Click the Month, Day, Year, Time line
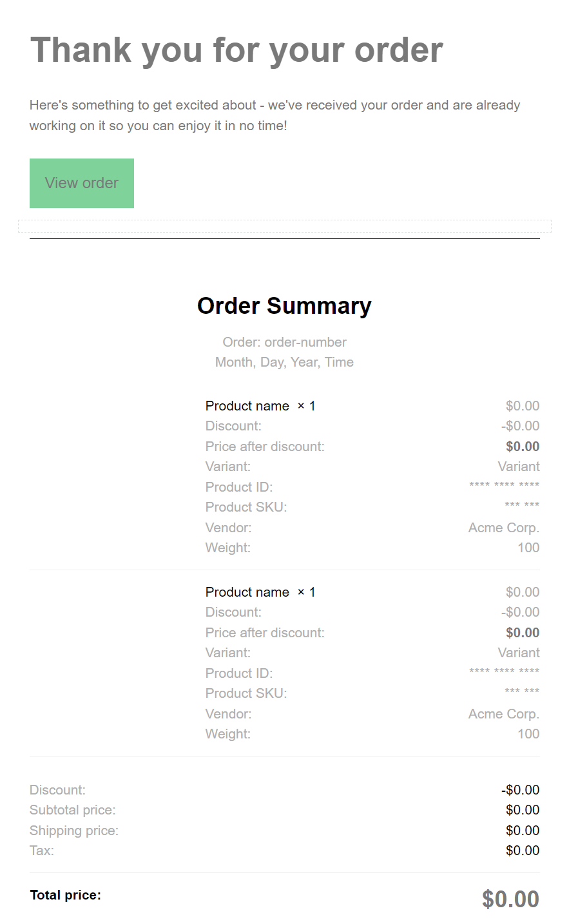This screenshot has height=924, width=569. (x=284, y=362)
